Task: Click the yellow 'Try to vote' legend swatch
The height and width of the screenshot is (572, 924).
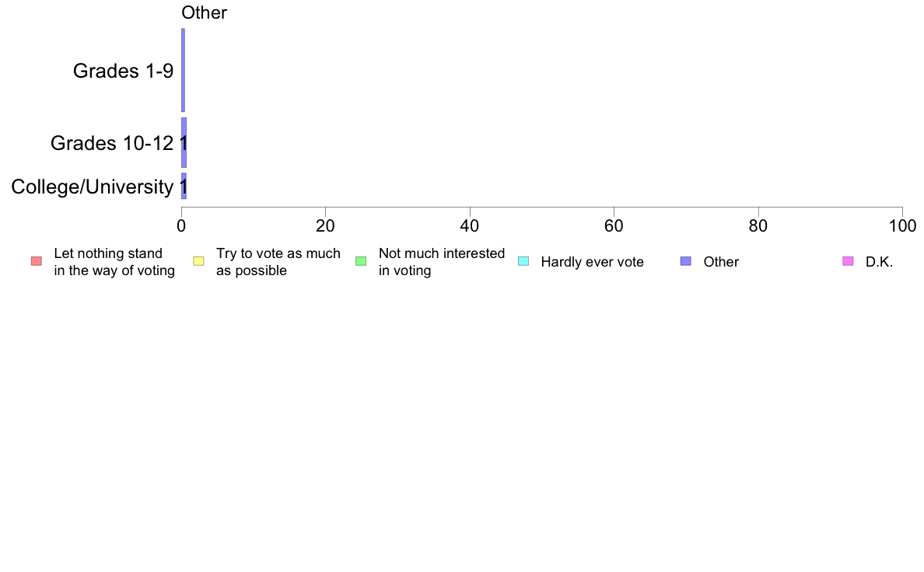Action: pyautogui.click(x=198, y=261)
